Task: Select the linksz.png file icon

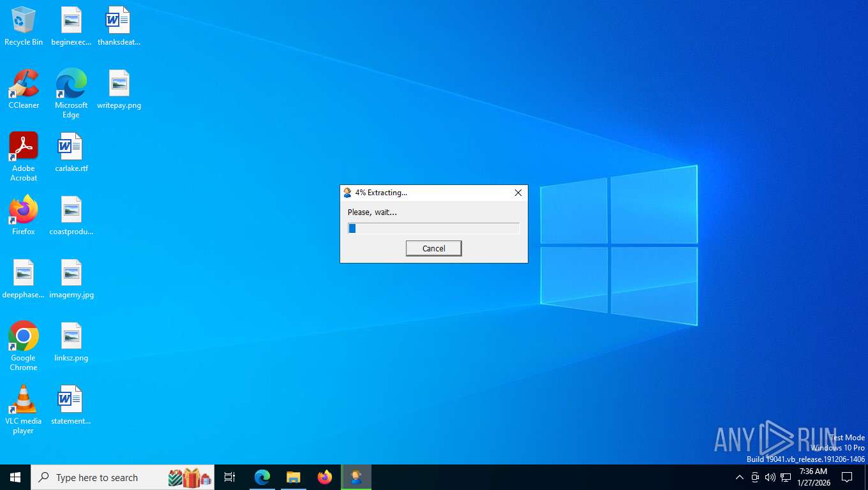Action: (x=71, y=342)
